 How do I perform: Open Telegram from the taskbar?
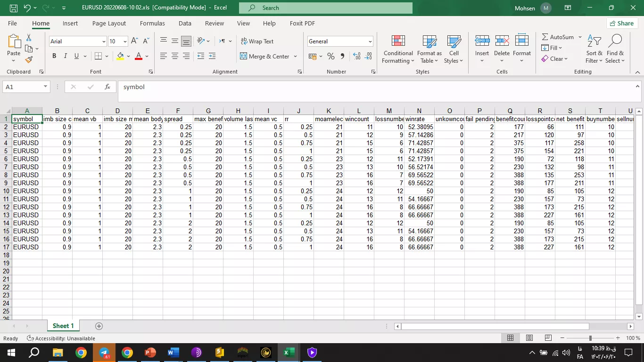pyautogui.click(x=104, y=352)
